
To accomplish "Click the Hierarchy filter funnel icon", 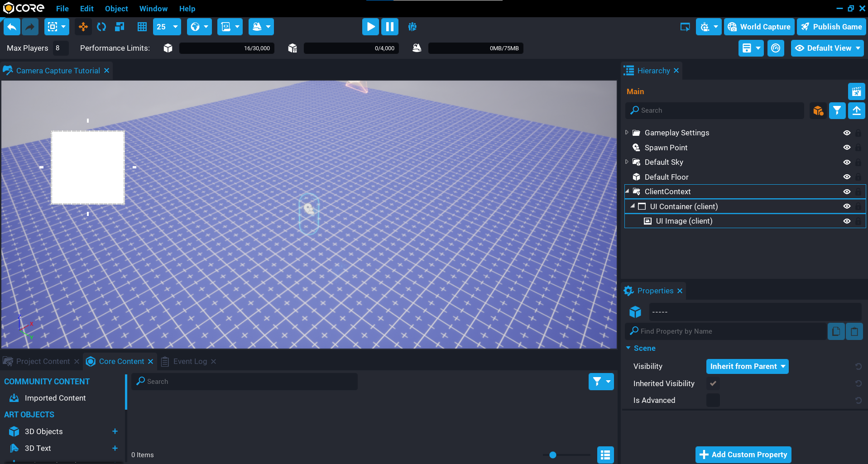I will [837, 110].
